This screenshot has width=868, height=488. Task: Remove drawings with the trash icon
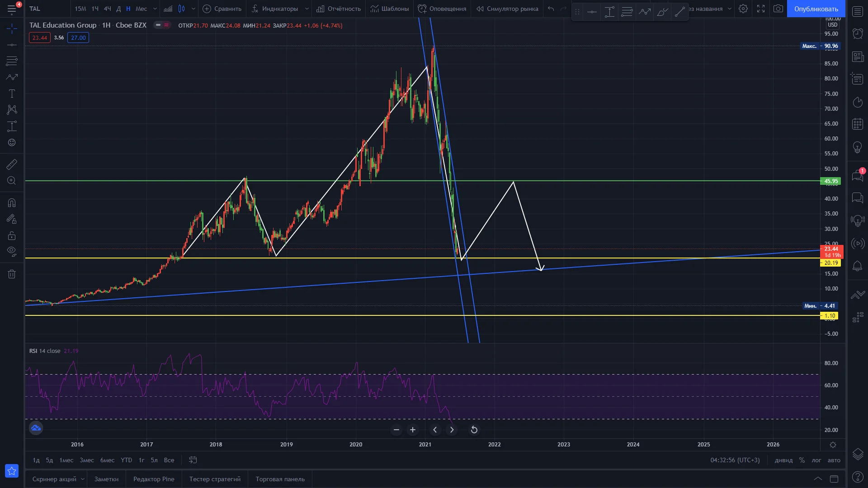12,274
